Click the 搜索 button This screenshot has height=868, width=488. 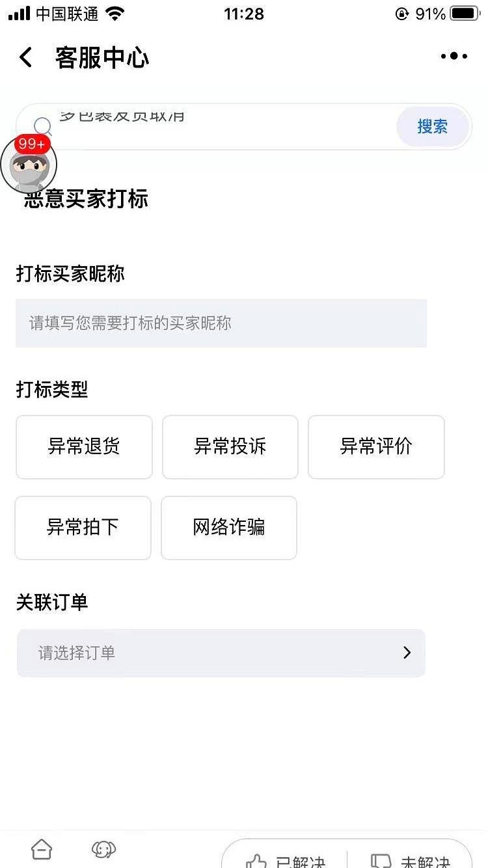(x=433, y=126)
